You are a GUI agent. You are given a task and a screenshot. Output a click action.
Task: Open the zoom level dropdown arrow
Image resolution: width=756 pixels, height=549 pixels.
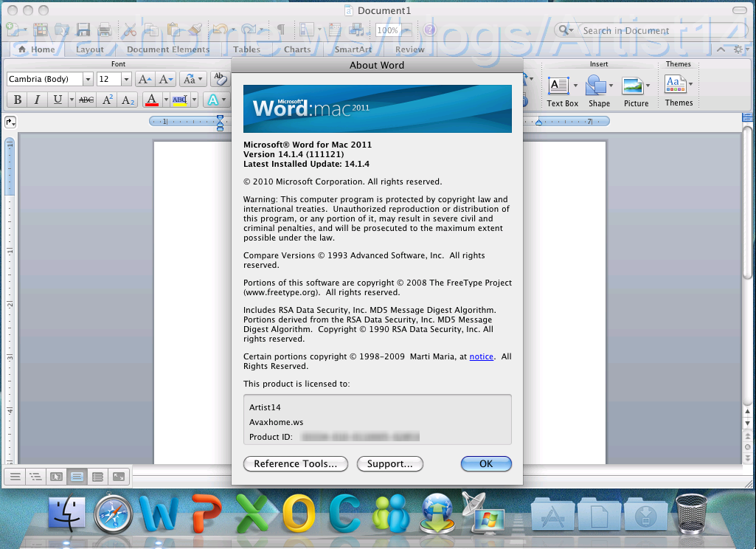tap(406, 30)
